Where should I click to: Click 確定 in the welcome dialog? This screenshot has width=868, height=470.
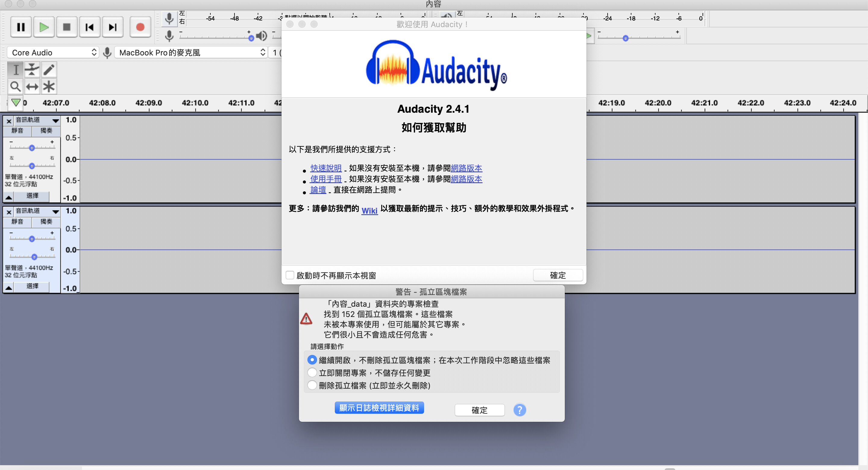[558, 275]
